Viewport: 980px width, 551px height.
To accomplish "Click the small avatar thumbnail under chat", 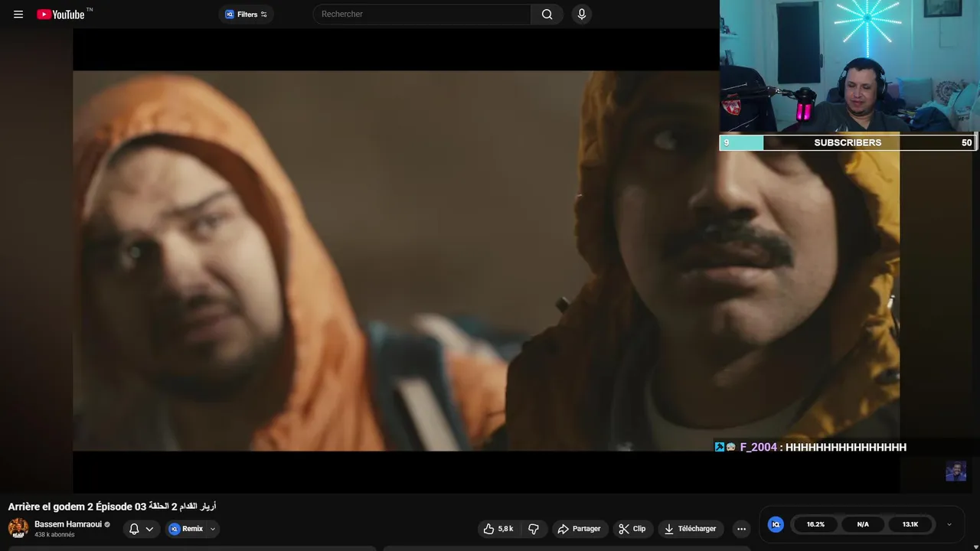I will pos(955,471).
